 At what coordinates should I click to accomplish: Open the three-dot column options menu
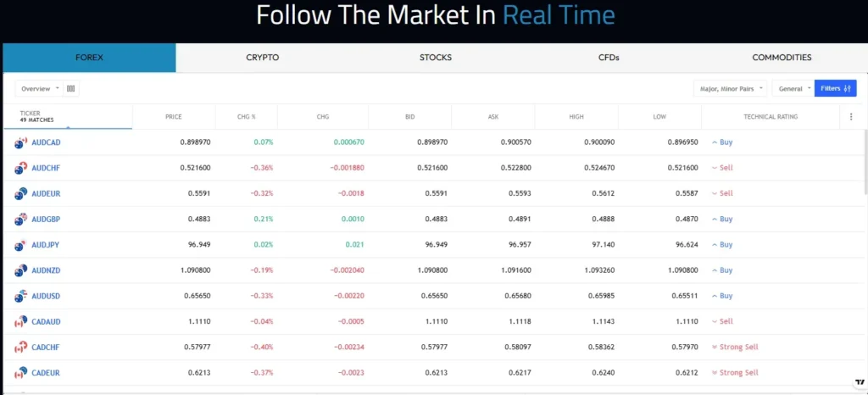(851, 117)
